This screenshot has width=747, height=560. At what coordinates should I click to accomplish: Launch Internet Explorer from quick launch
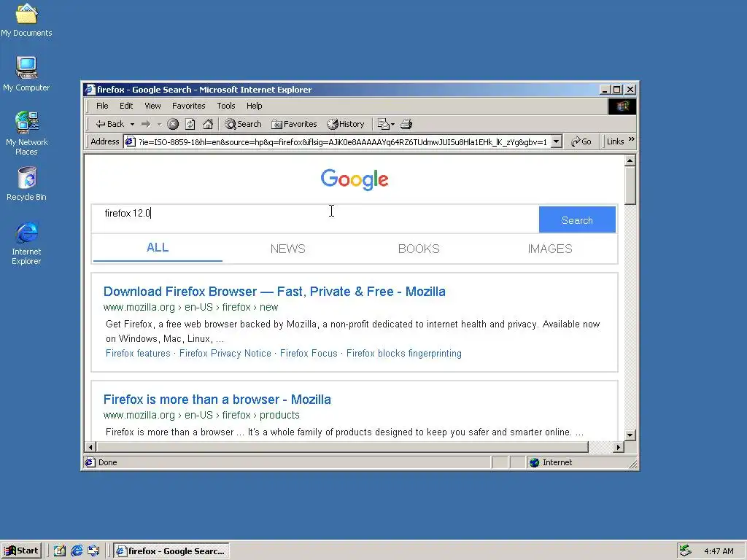(x=77, y=551)
